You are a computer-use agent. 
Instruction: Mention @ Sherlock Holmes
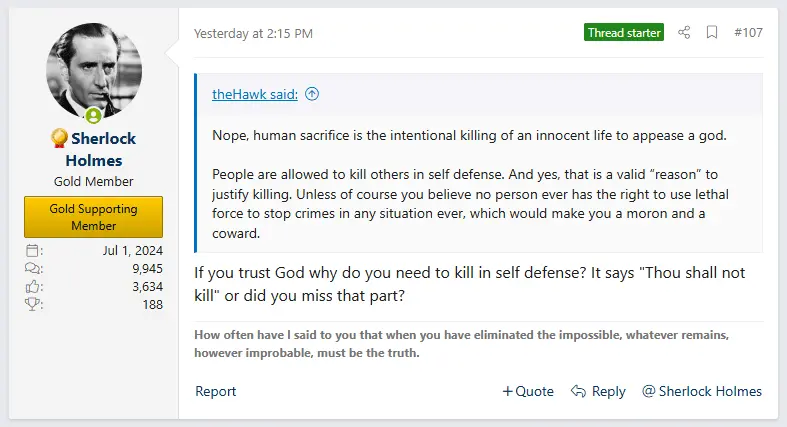pos(702,391)
